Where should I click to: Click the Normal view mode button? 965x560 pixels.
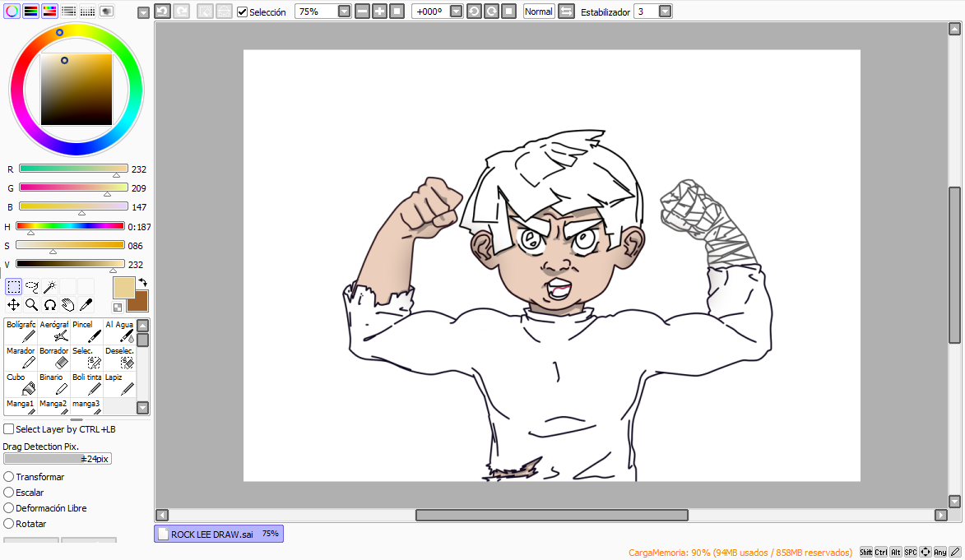[539, 11]
